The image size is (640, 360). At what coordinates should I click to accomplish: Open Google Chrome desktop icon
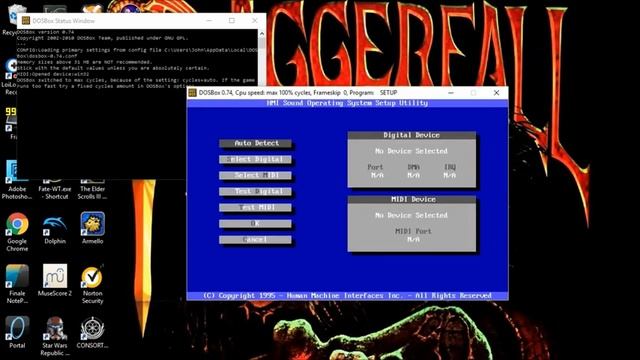pos(17,231)
